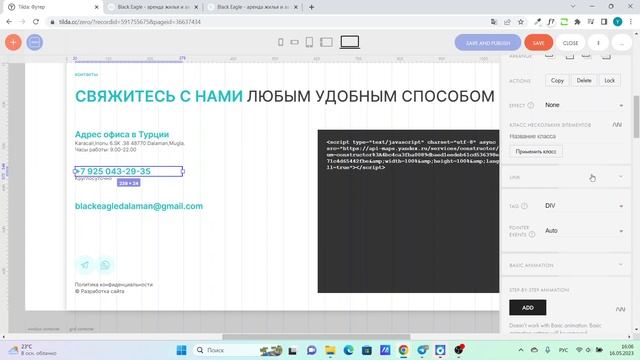Switch to portrait phone screen preview

pos(281,42)
